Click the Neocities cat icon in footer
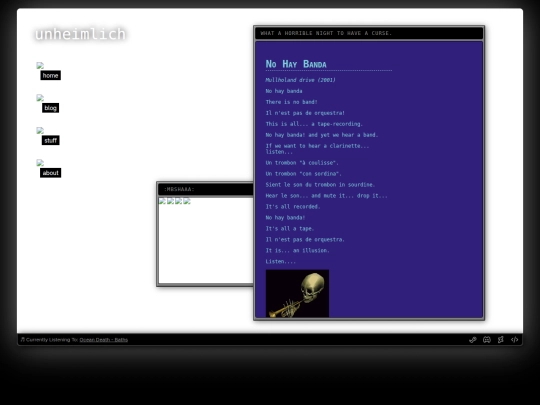This screenshot has height=405, width=540. (500, 340)
